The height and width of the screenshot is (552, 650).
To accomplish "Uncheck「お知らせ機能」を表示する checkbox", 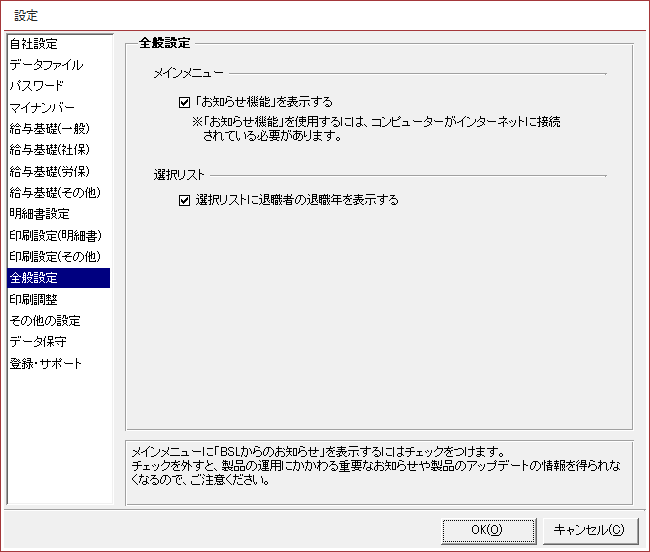I will 184,102.
